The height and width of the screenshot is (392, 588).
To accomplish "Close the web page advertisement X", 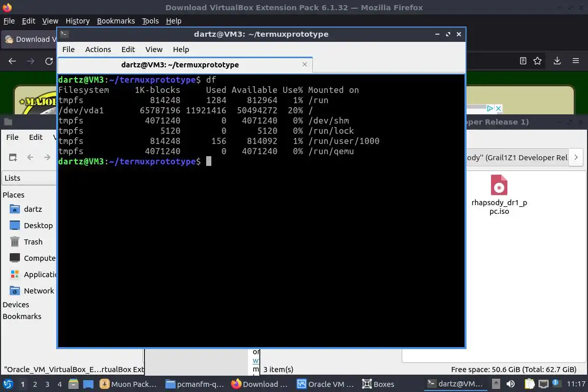I will pyautogui.click(x=498, y=108).
